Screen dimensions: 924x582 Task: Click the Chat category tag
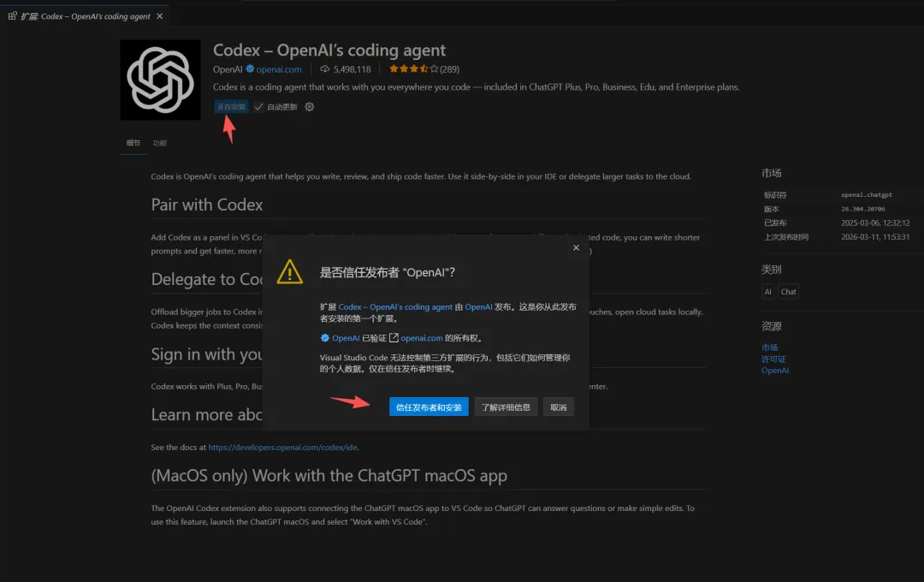click(x=789, y=291)
